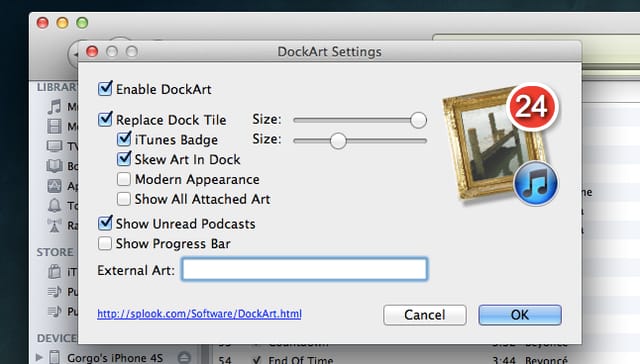Expand Gorgo's iPhone 4S device in iTunes
640x364 pixels.
tap(39, 357)
